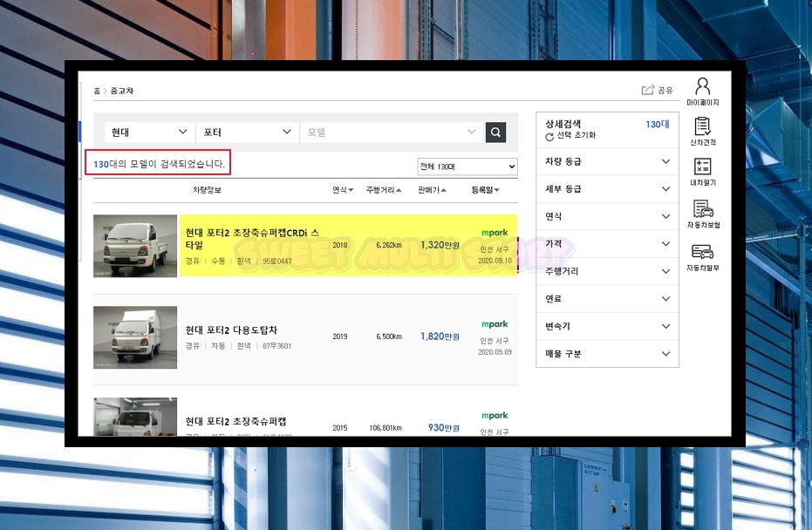Click the magnifier search button
This screenshot has height=530, width=812.
pyautogui.click(x=495, y=132)
